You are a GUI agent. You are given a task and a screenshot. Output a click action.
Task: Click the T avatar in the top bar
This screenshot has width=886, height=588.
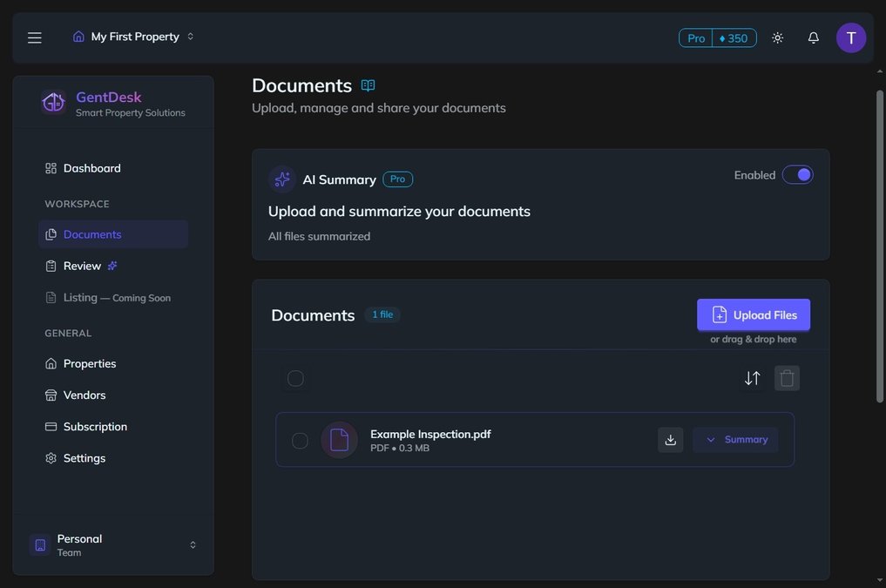850,37
